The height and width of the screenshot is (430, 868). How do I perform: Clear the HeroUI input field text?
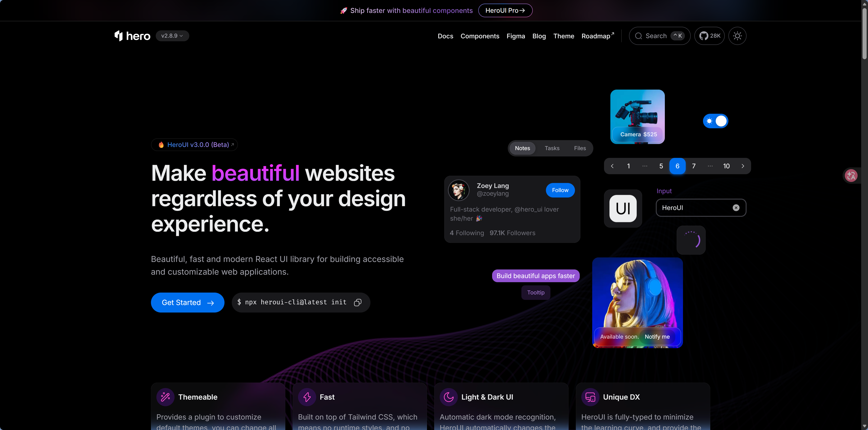[736, 208]
